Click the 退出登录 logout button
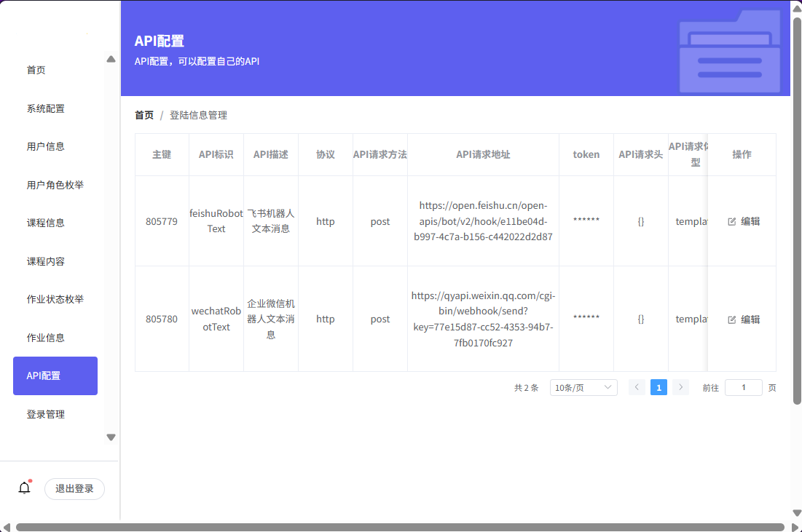 tap(74, 489)
